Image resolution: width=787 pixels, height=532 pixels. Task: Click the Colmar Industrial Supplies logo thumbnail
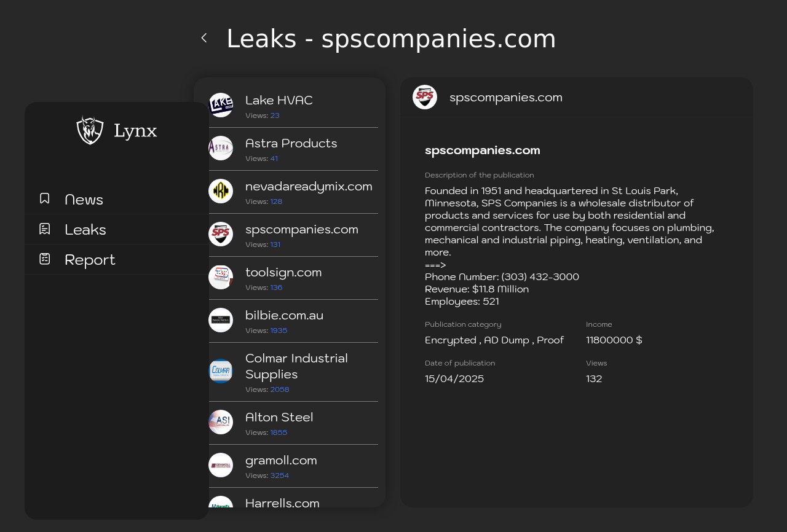(x=221, y=371)
